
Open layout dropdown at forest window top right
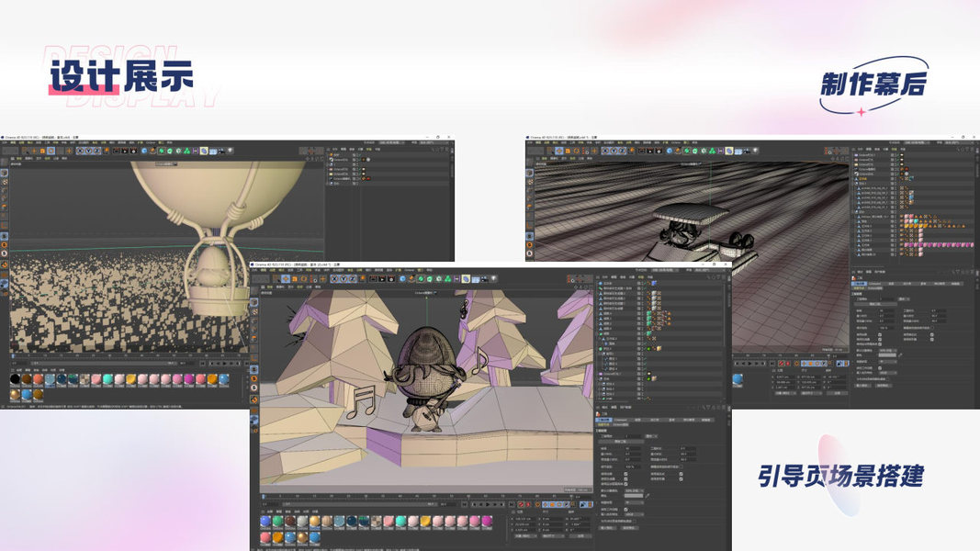(x=711, y=271)
